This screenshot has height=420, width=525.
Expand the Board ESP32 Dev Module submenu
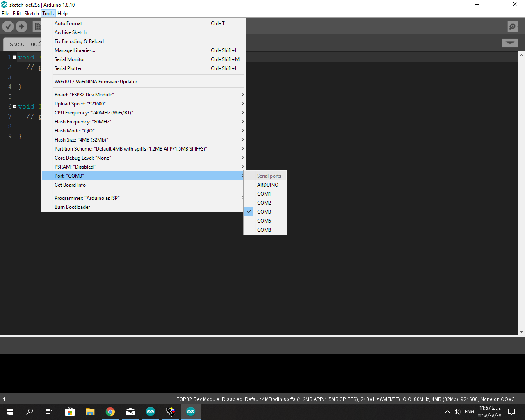(x=143, y=95)
